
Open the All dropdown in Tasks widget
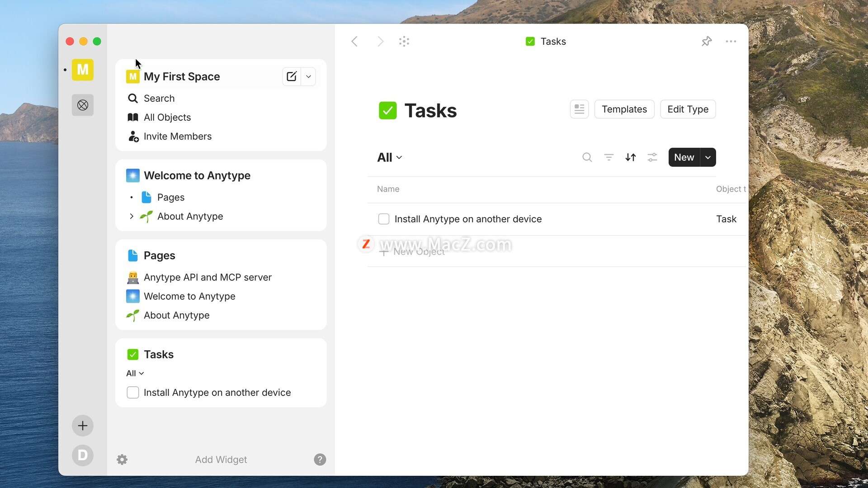tap(135, 374)
